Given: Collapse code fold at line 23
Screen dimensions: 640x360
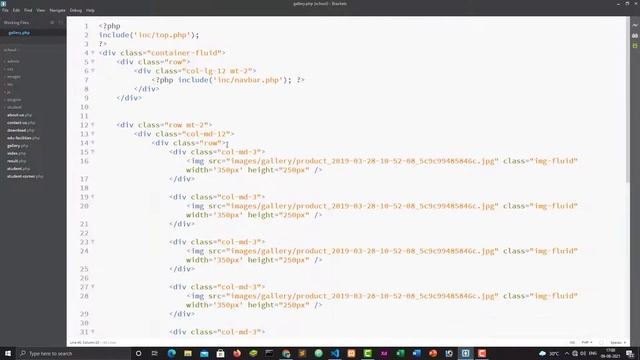Looking at the screenshot, I should (93, 242).
